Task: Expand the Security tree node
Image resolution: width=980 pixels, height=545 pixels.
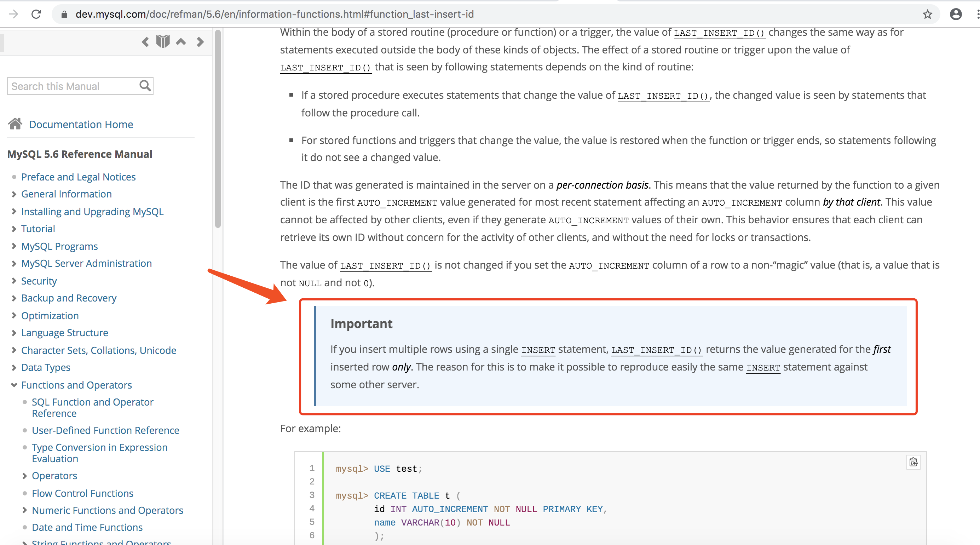Action: coord(14,281)
